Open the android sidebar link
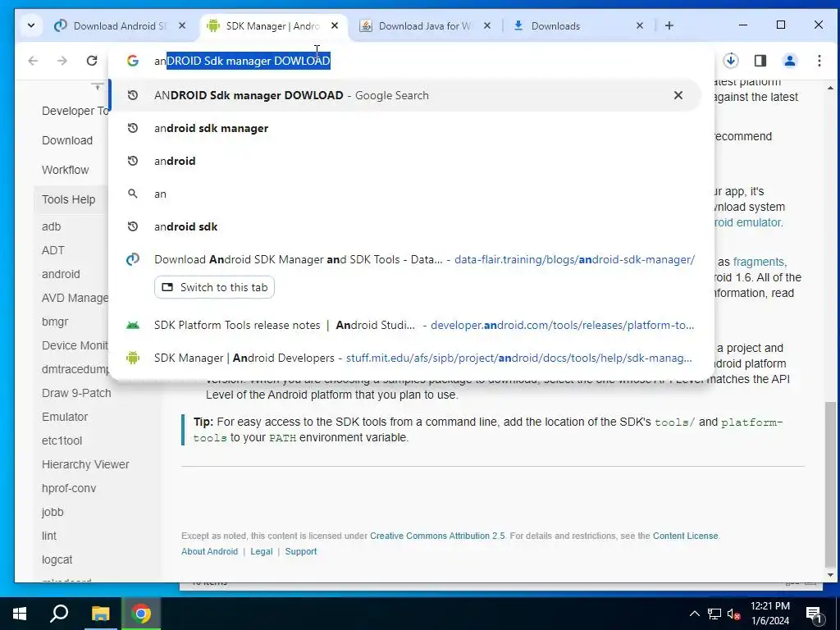The width and height of the screenshot is (840, 630). (x=61, y=274)
